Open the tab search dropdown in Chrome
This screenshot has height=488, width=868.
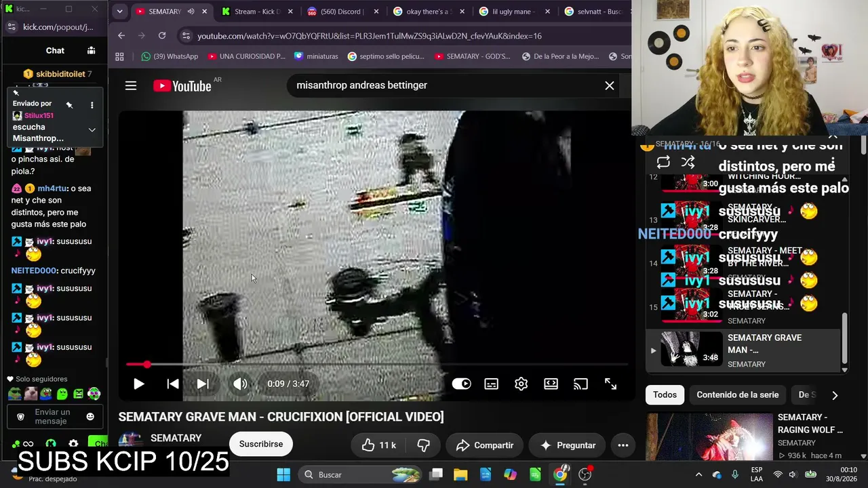119,12
